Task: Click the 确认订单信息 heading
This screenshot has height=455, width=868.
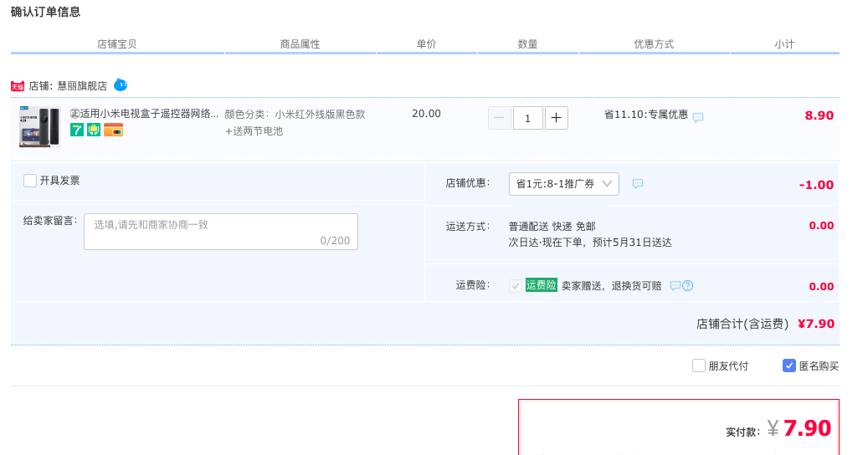Action: pyautogui.click(x=45, y=12)
